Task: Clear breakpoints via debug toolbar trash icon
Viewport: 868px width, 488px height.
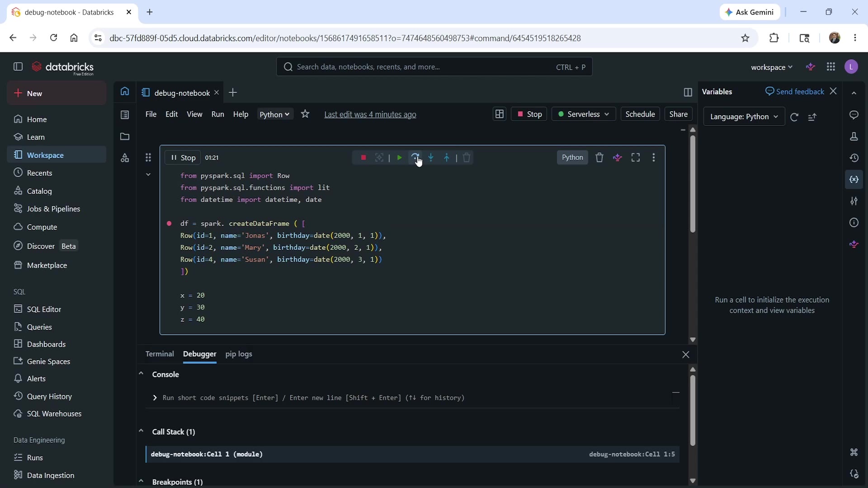Action: (x=467, y=158)
